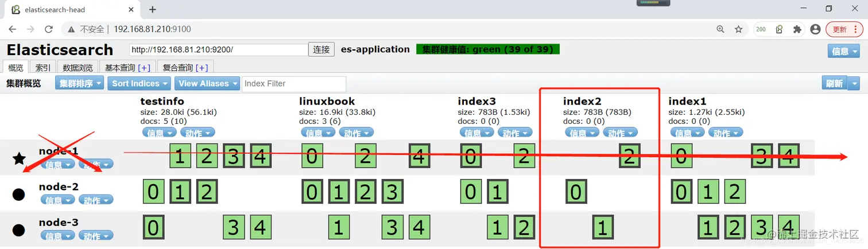Viewport: 868px width, 249px height.
Task: Click the node-3 name label
Action: coord(59,222)
